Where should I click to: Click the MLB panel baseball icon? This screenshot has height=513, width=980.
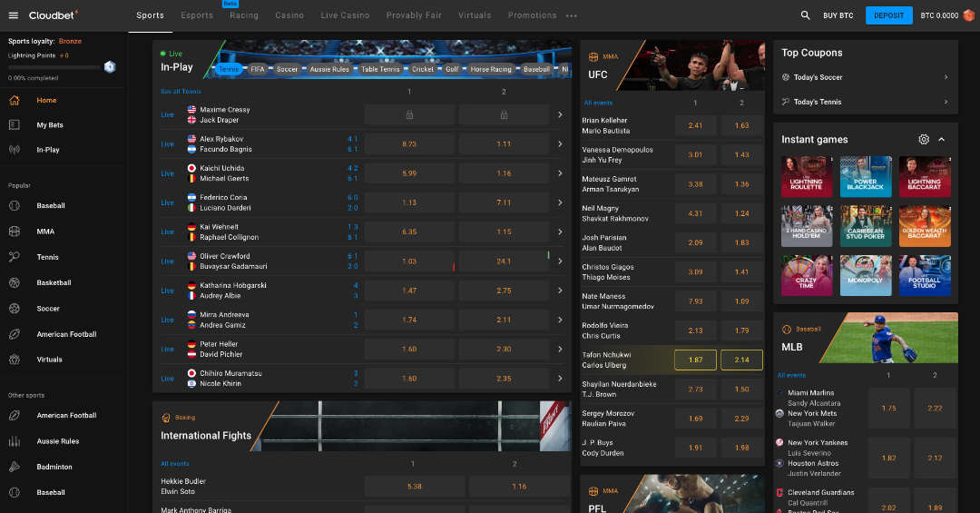(786, 329)
